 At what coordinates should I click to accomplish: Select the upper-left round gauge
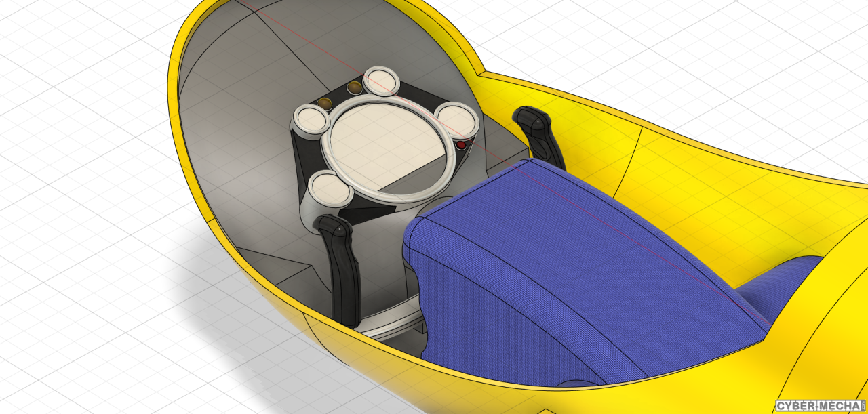311,121
